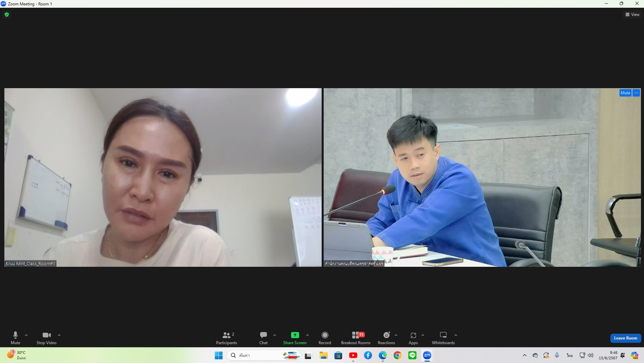Expand audio options arrow next to Mute
Screen dimensions: 644x363
(x=26, y=335)
